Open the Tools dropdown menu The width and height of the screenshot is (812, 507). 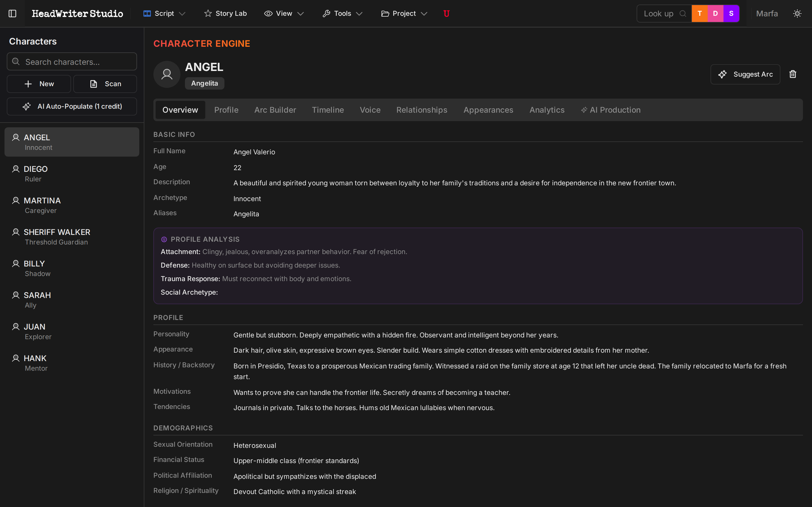pyautogui.click(x=343, y=14)
